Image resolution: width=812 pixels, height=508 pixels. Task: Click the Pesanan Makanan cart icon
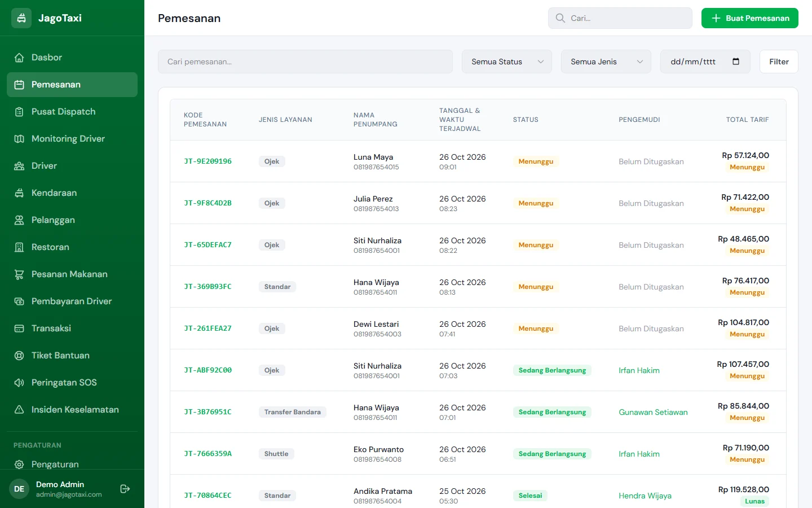pyautogui.click(x=19, y=274)
